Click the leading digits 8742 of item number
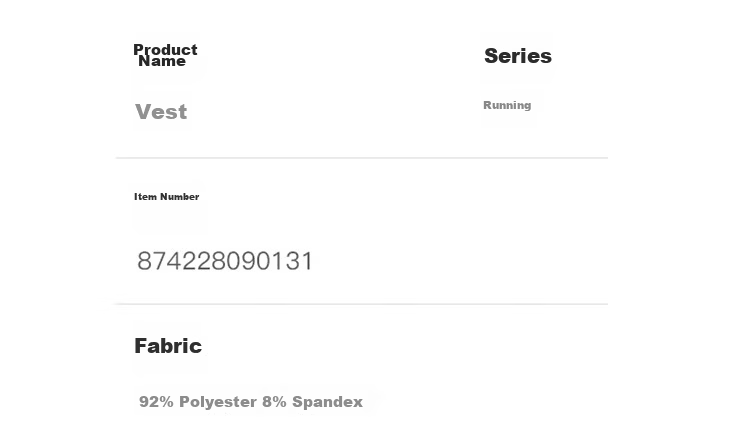Screen dimensions: 750x426 pyautogui.click(x=165, y=261)
